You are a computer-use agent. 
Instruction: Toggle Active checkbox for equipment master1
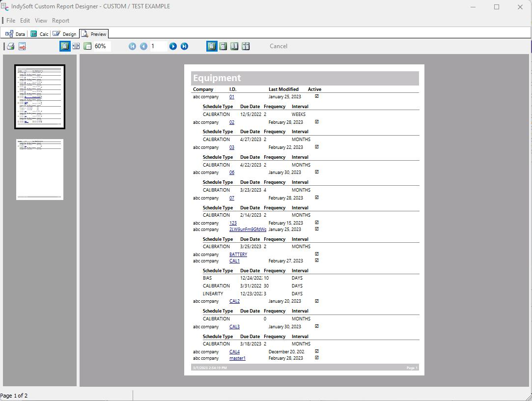click(317, 358)
